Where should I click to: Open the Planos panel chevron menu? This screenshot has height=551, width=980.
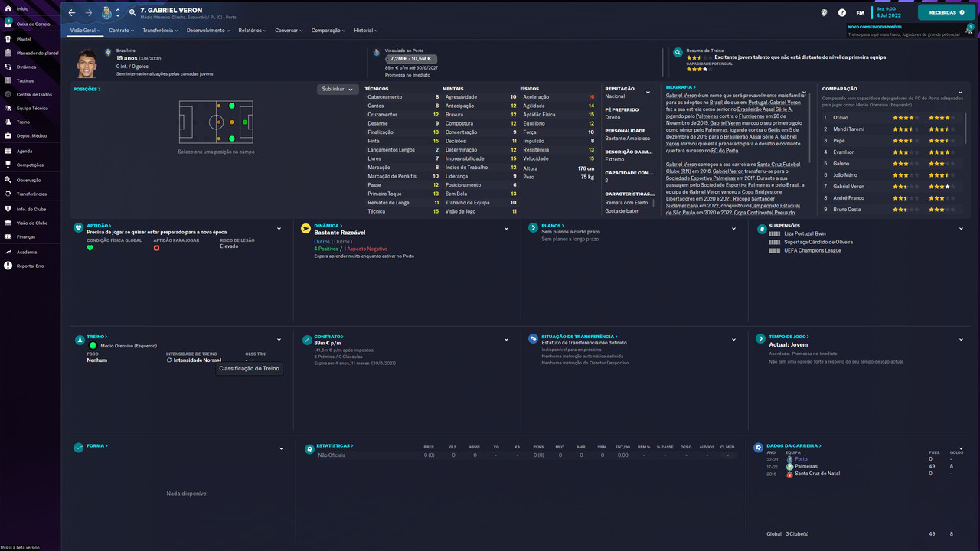pyautogui.click(x=734, y=228)
